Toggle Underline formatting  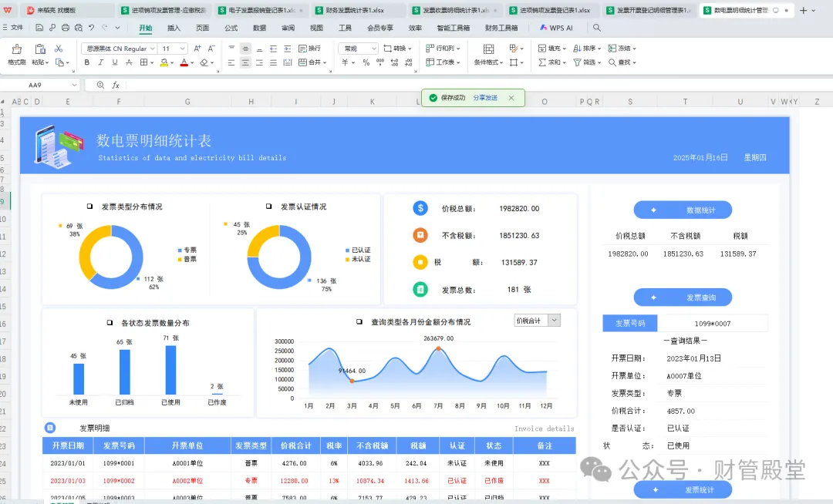(x=115, y=62)
